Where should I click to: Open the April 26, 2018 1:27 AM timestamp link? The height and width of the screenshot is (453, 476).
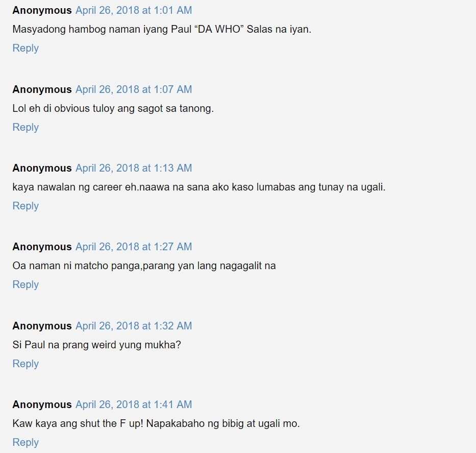click(x=134, y=247)
